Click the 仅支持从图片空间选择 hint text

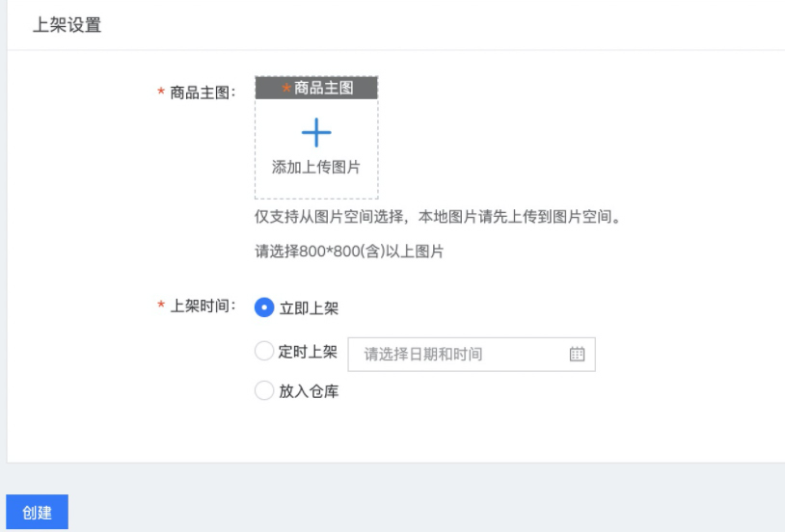point(329,217)
